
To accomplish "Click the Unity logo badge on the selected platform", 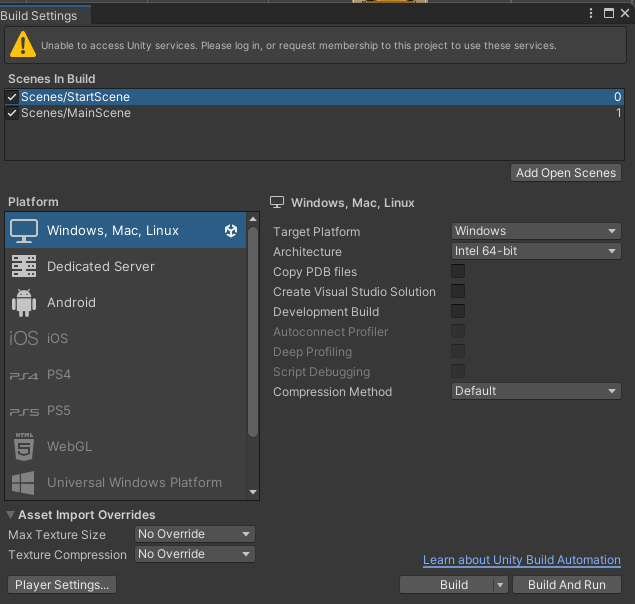I will click(231, 231).
